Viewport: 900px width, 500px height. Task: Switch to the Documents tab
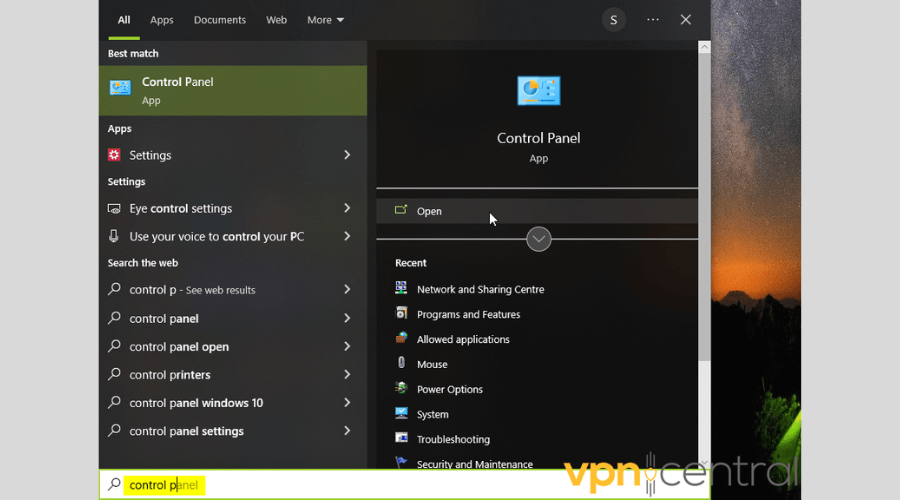tap(220, 20)
